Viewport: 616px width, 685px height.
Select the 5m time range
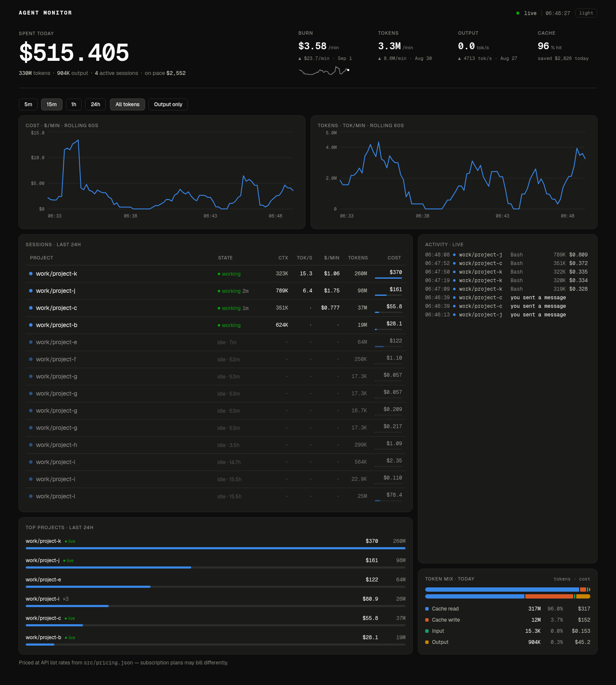[x=28, y=104]
